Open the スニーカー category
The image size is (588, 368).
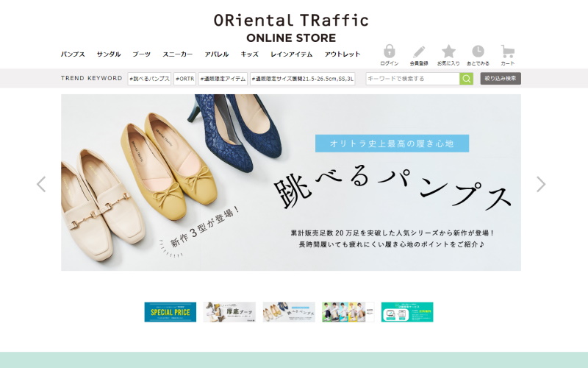177,54
